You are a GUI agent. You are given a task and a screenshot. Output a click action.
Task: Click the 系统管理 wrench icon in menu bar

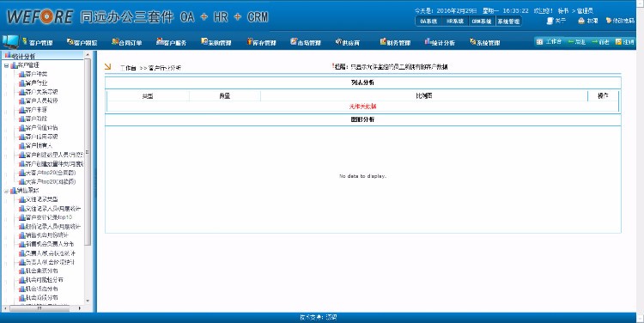point(473,41)
